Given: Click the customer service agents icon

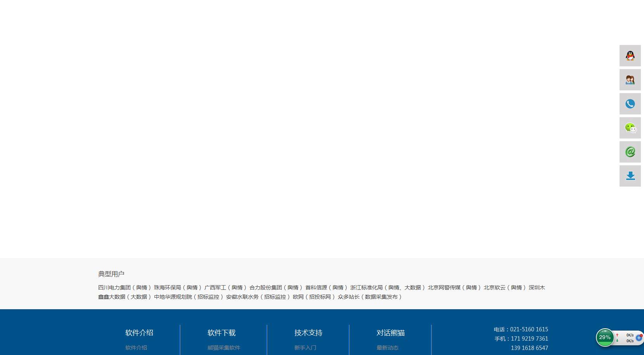Looking at the screenshot, I should [630, 80].
